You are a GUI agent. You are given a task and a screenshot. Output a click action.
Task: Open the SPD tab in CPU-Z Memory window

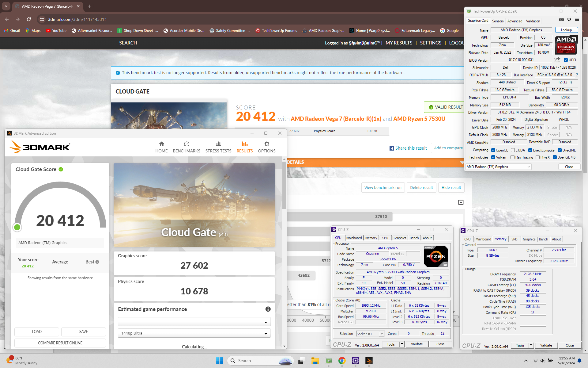[514, 239]
